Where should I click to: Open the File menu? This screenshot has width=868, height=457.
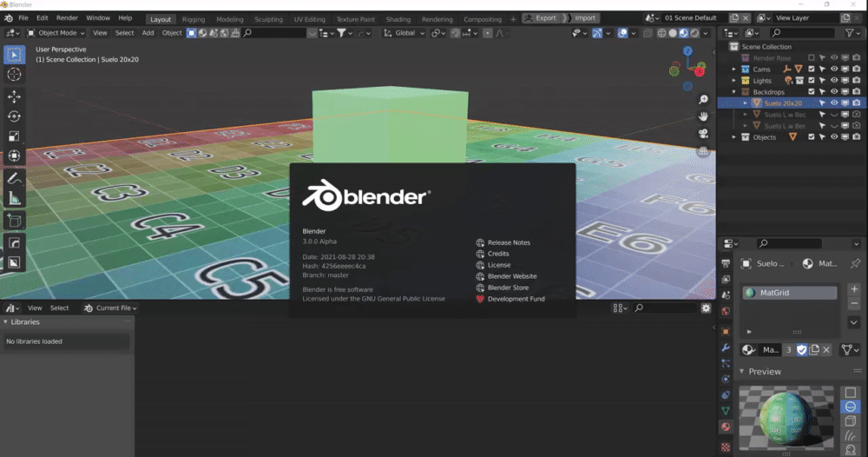[23, 18]
